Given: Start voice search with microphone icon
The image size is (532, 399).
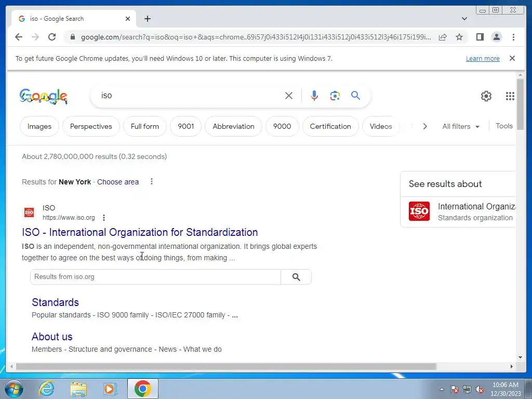Looking at the screenshot, I should click(314, 96).
